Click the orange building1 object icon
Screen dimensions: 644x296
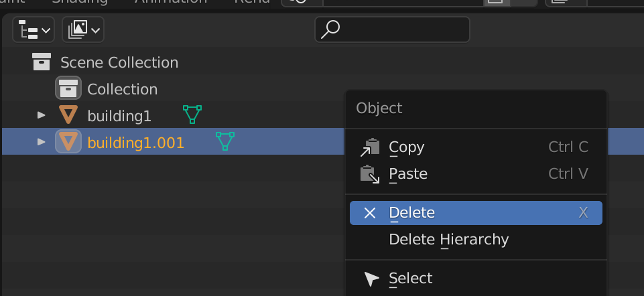coord(68,115)
